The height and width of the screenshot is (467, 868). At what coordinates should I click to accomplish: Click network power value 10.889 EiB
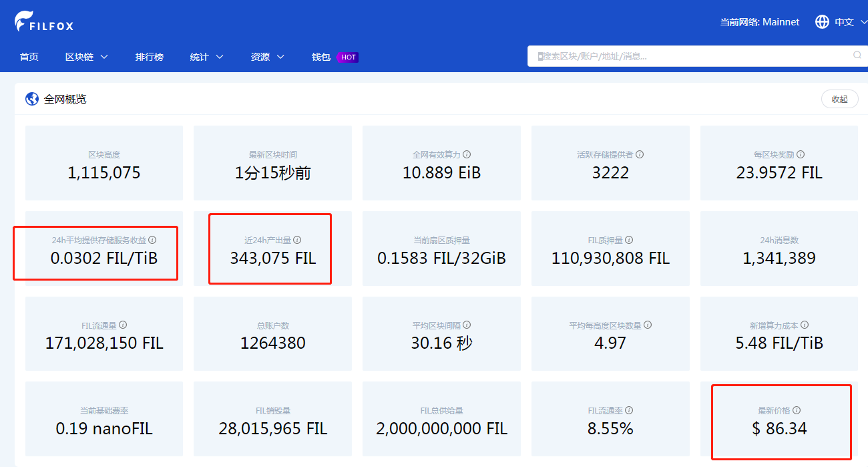[x=441, y=173]
